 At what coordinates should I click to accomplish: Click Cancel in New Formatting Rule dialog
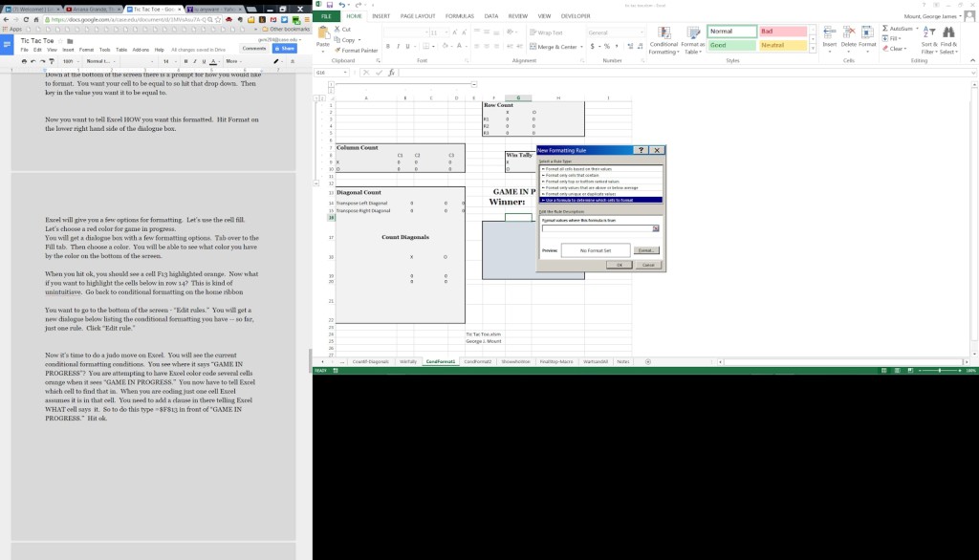(x=647, y=265)
